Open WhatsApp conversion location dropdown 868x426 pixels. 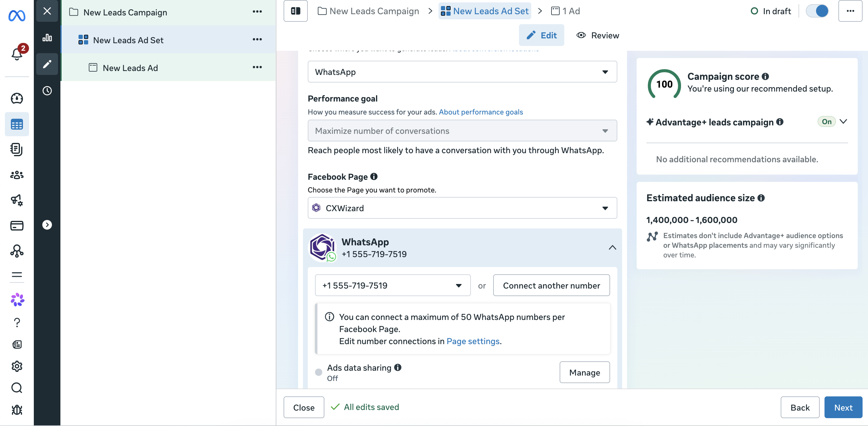click(x=462, y=72)
